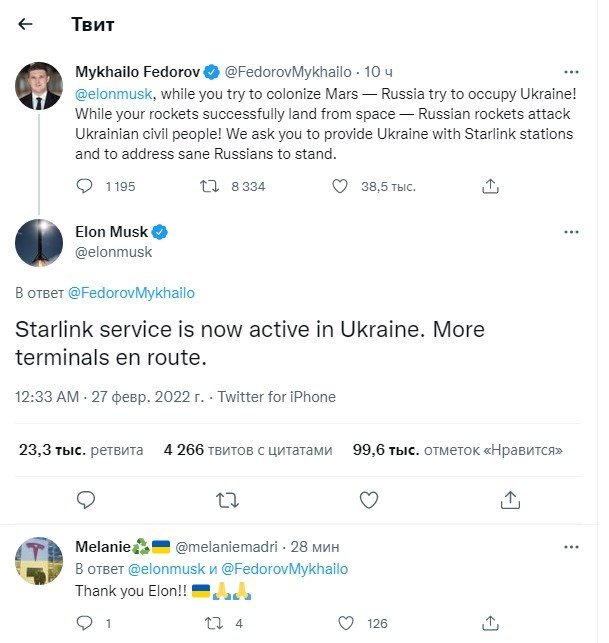Reply to Mykhailo Fedorov's tweet
Viewport: 609px width, 643px height.
tap(86, 186)
